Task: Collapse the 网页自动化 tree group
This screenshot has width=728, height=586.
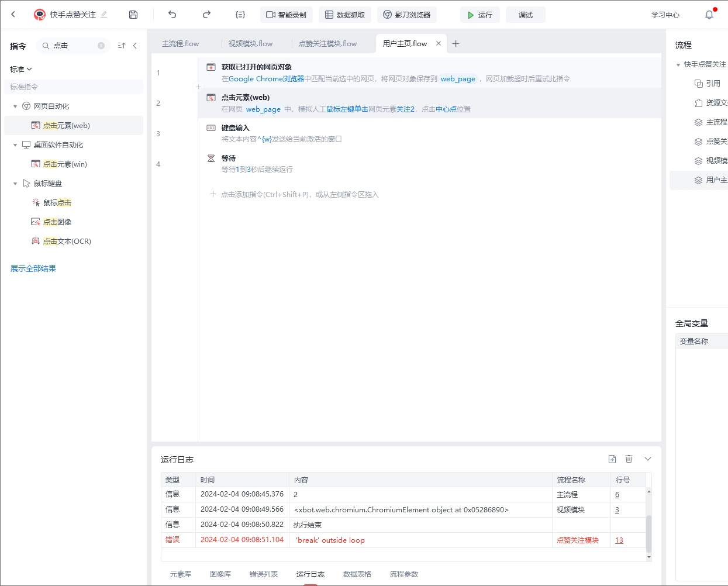Action: pos(15,106)
